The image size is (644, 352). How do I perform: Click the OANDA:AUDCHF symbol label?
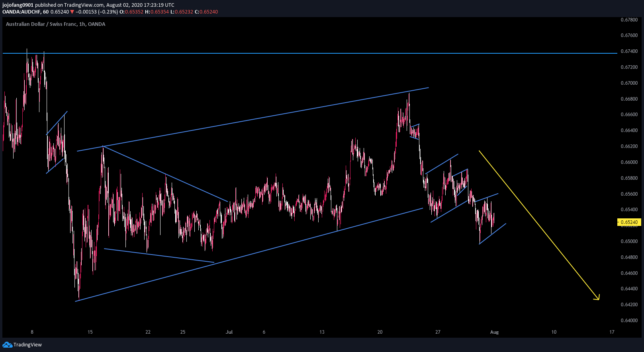(22, 12)
